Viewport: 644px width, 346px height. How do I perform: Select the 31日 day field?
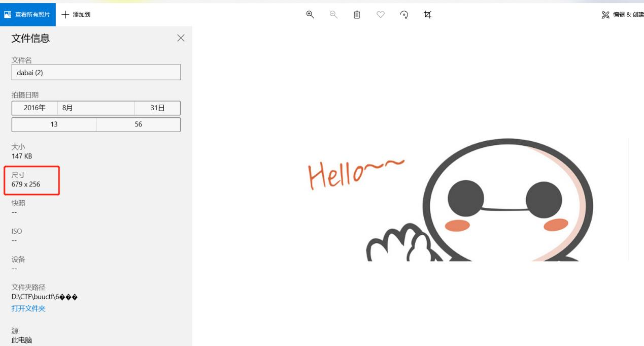pyautogui.click(x=158, y=108)
